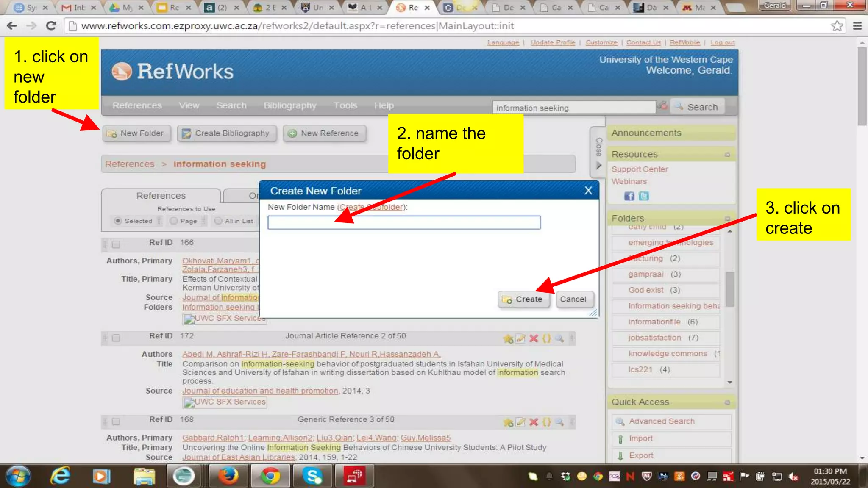Open Firefox from the taskbar

228,476
